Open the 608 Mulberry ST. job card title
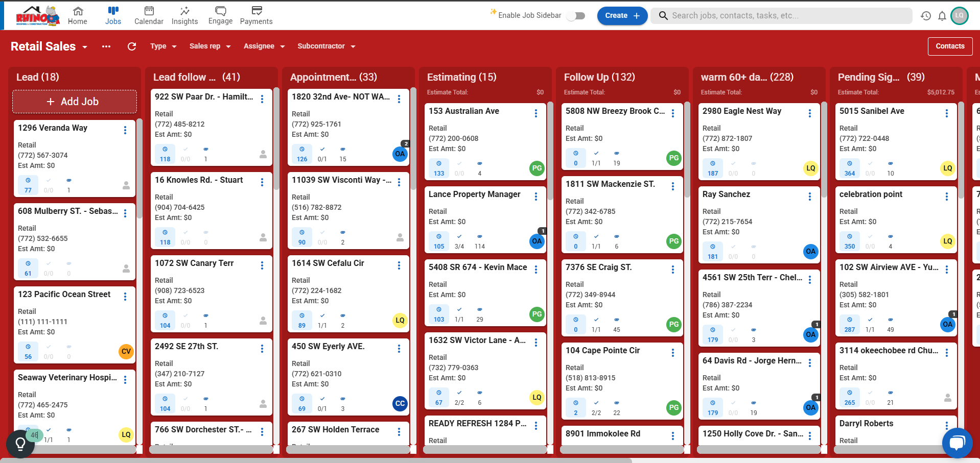980x463 pixels. tap(68, 211)
